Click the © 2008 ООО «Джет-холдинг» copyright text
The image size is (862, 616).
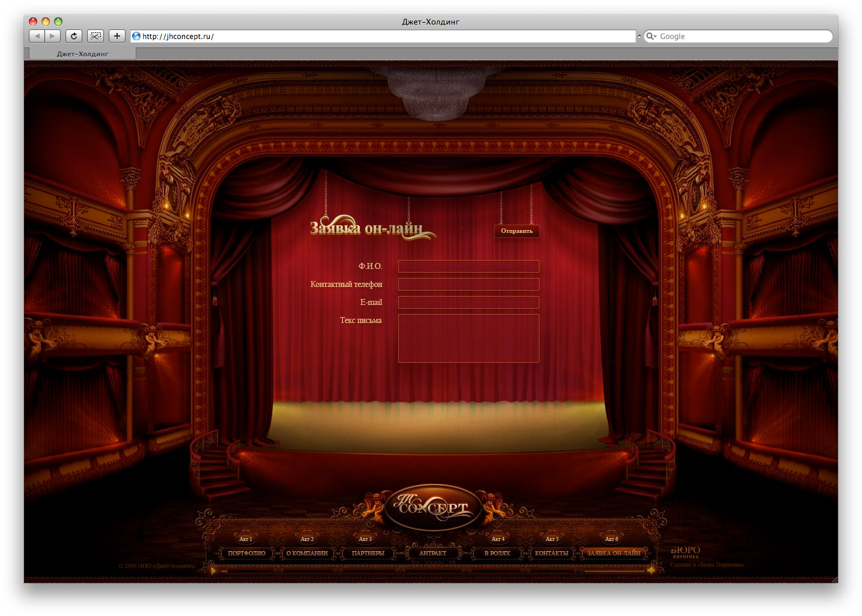tap(157, 566)
